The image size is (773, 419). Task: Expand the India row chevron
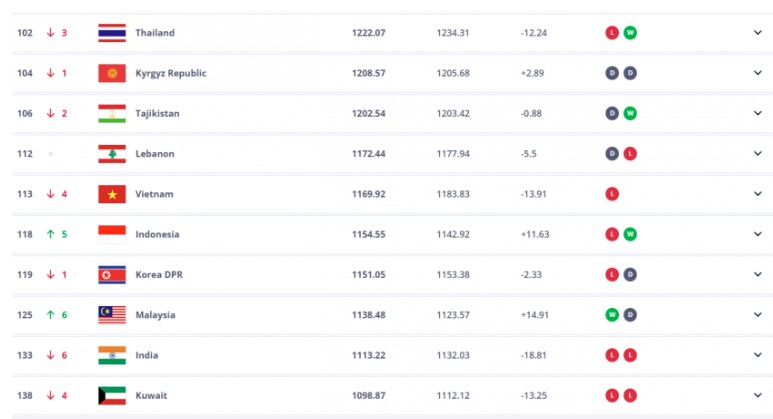758,355
